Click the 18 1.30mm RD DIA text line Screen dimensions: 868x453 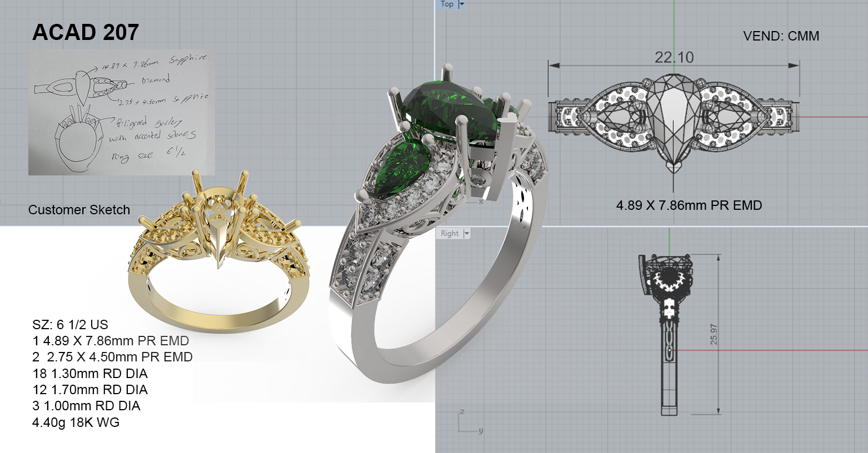click(90, 374)
